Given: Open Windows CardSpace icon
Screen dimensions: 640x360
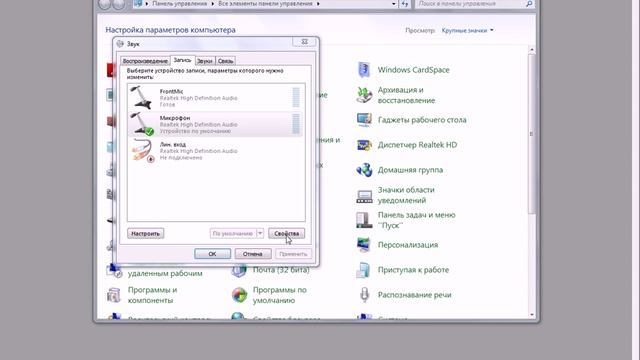Looking at the screenshot, I should click(x=364, y=70).
